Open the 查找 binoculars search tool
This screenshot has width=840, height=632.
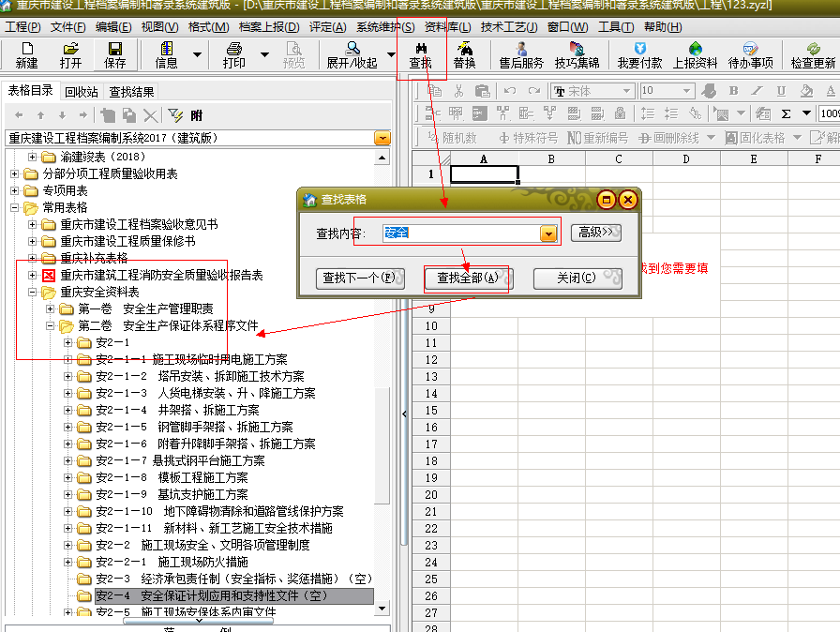[421, 54]
